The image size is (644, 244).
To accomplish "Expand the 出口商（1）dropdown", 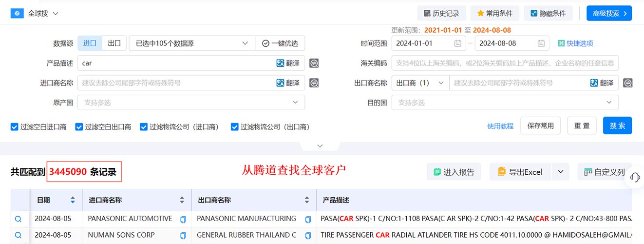I will pos(420,83).
